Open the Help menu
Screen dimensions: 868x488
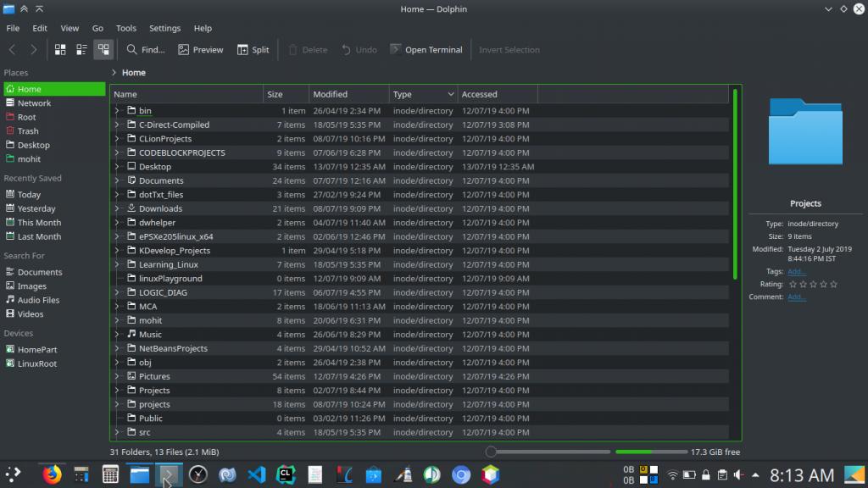coord(203,28)
